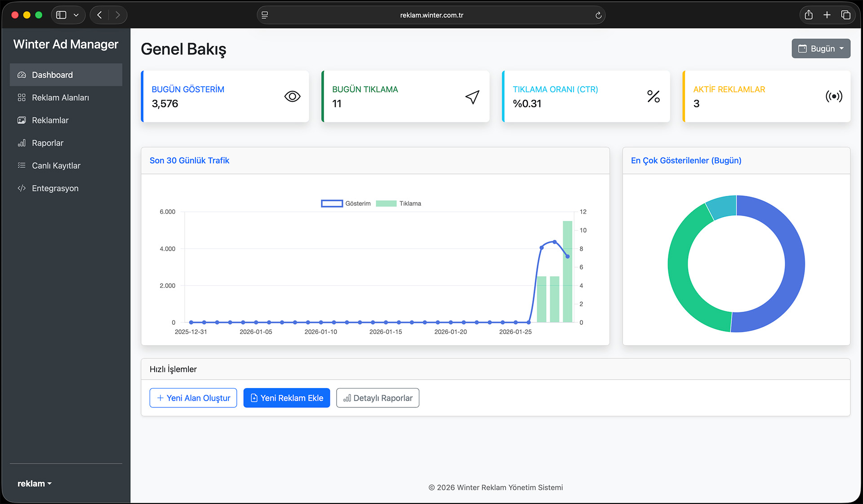This screenshot has width=863, height=504.
Task: Reload the page using the refresh icon
Action: [x=598, y=15]
